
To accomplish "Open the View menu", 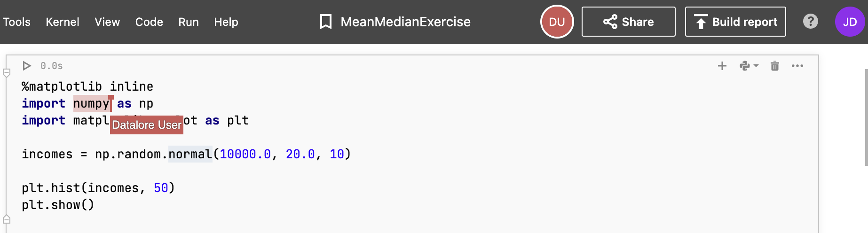I will pos(107,22).
